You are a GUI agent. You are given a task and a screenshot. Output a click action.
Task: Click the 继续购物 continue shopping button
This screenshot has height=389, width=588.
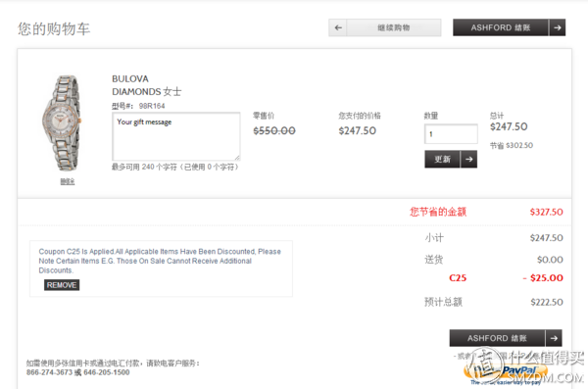(393, 27)
